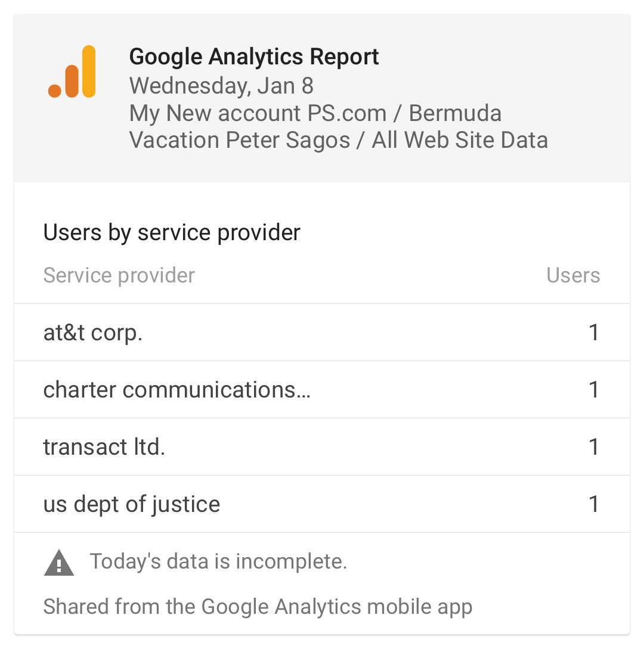This screenshot has height=649, width=644.
Task: Select the Google Analytics Report title
Action: point(254,57)
